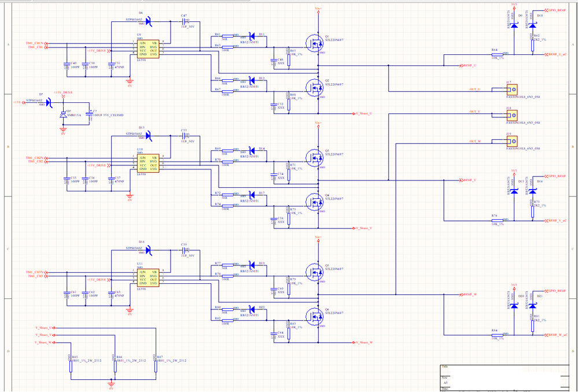Select the D11 diode symbol
Screen dimensions: 578x392
[252, 36]
